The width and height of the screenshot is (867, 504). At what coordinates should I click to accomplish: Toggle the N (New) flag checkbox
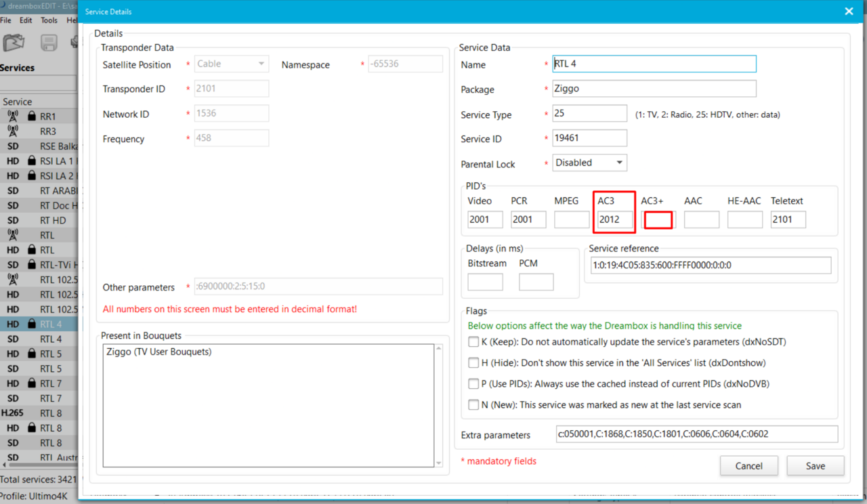pyautogui.click(x=473, y=405)
